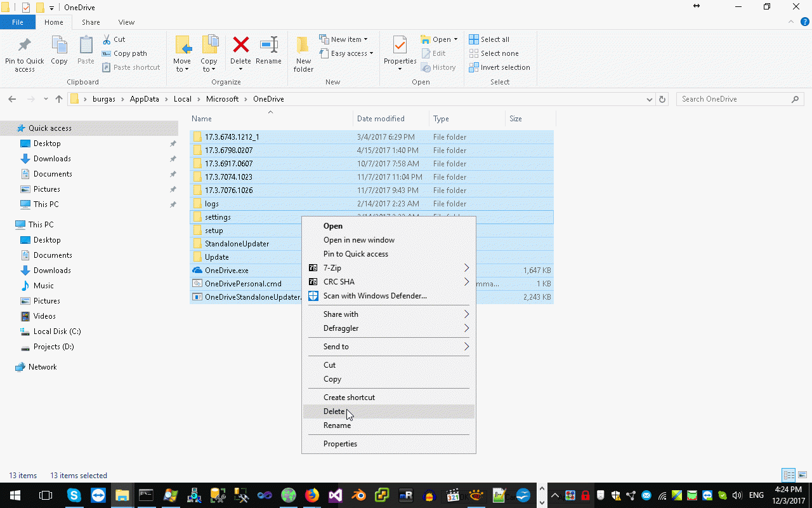Viewport: 812px width, 508px height.
Task: Switch to details view in the status bar
Action: (789, 475)
